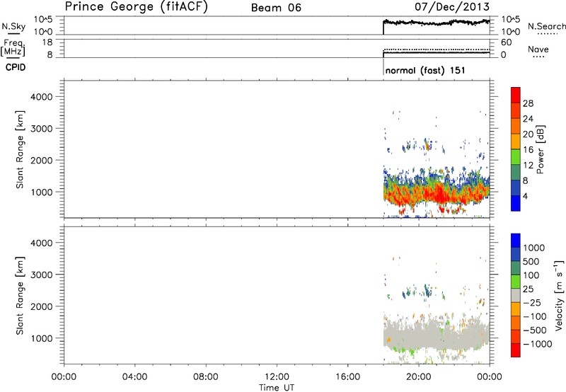Click the "Time UT" axis title

(x=277, y=388)
